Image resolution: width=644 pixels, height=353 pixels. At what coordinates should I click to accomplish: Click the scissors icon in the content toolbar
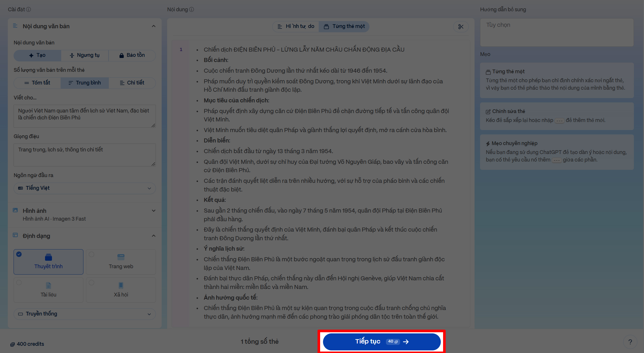pos(461,27)
